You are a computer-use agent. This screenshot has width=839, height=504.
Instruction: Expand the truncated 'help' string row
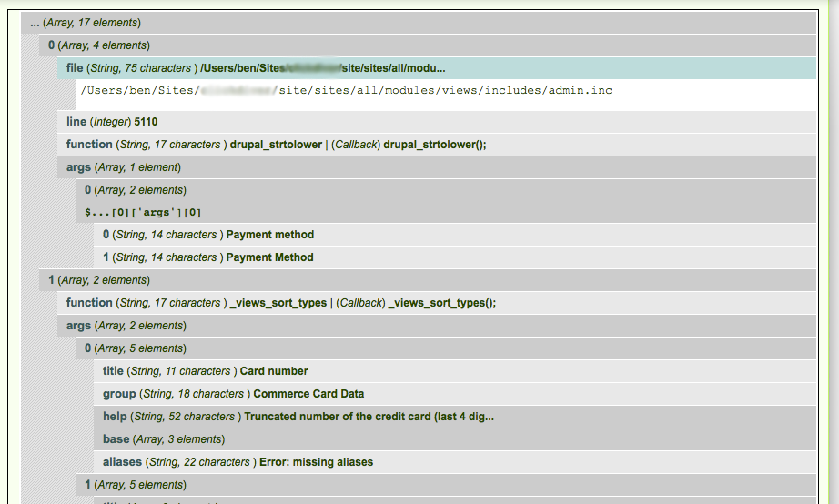[455, 417]
